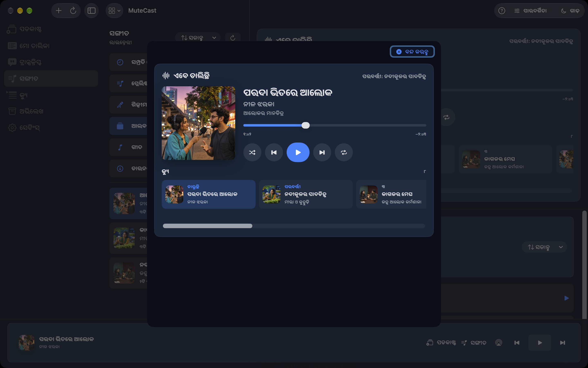
Task: Click the download icon library category
Action: point(120,168)
